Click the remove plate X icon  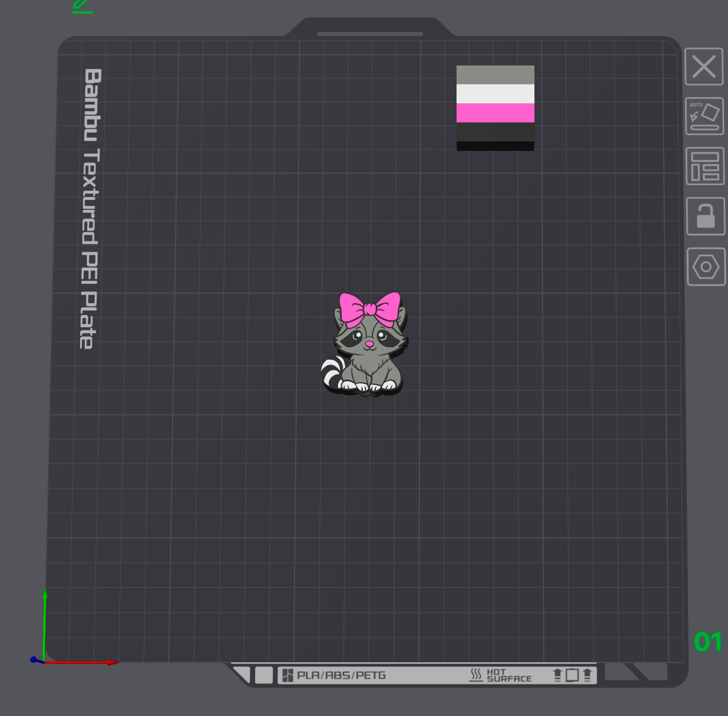[704, 67]
